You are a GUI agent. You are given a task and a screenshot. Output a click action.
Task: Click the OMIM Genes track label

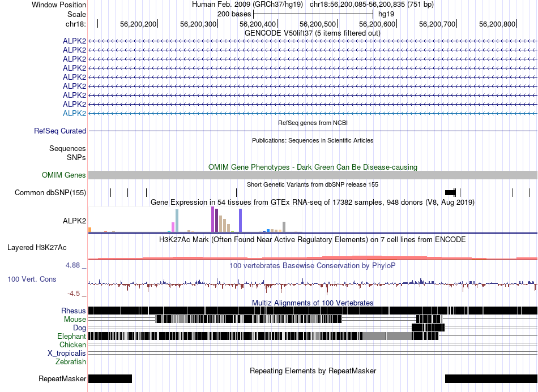pos(64,175)
